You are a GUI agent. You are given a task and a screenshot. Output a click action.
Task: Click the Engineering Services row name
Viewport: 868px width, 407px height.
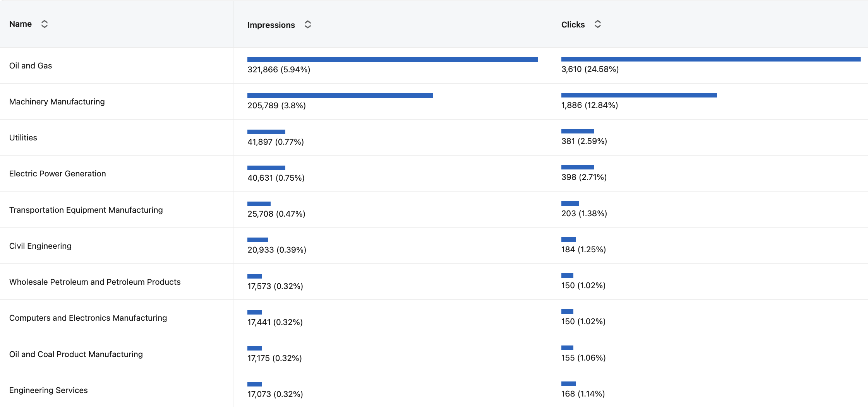48,390
